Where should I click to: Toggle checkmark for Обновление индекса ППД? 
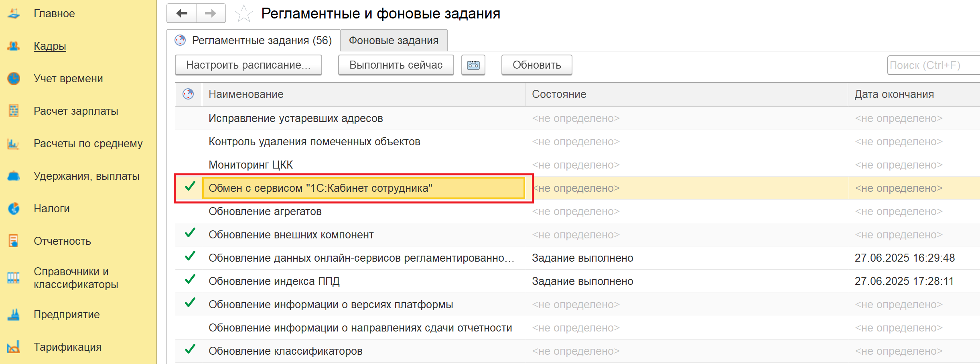tap(190, 280)
